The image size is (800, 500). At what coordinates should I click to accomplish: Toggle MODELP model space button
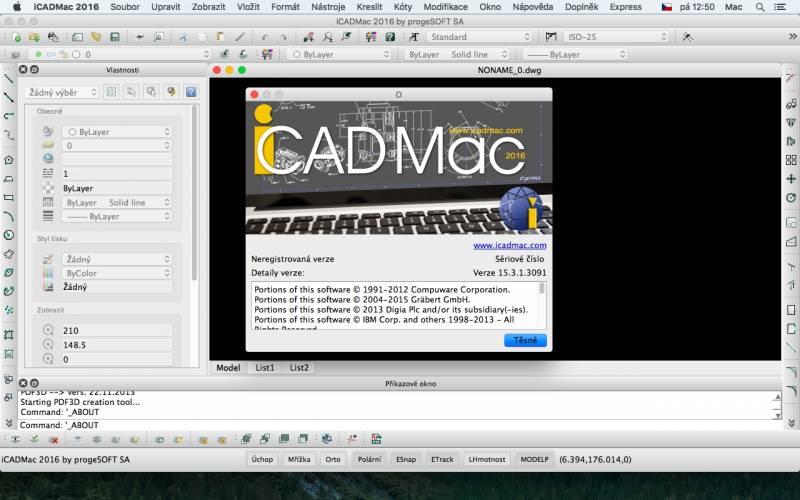tap(534, 459)
